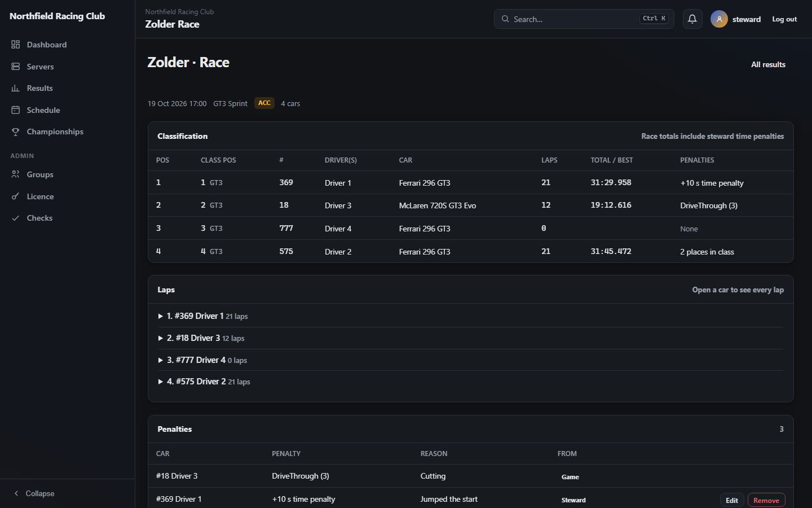
Task: Click the Northfield Racing Club breadcrumb
Action: pyautogui.click(x=179, y=12)
